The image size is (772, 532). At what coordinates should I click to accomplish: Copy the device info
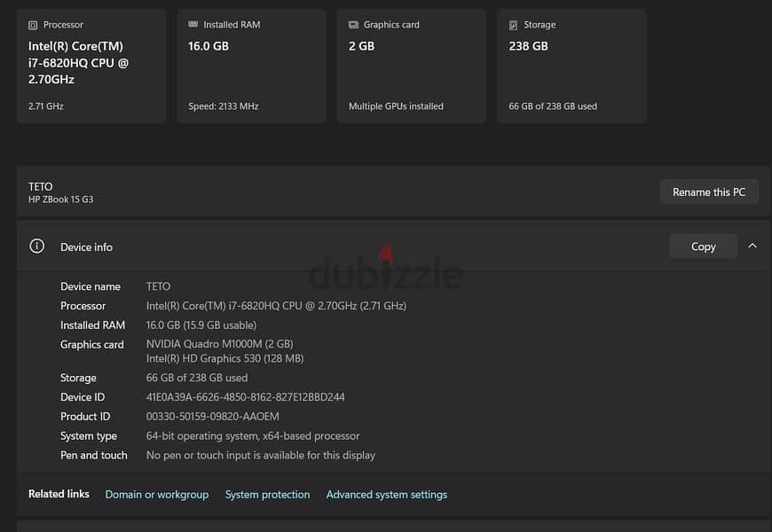pyautogui.click(x=703, y=246)
